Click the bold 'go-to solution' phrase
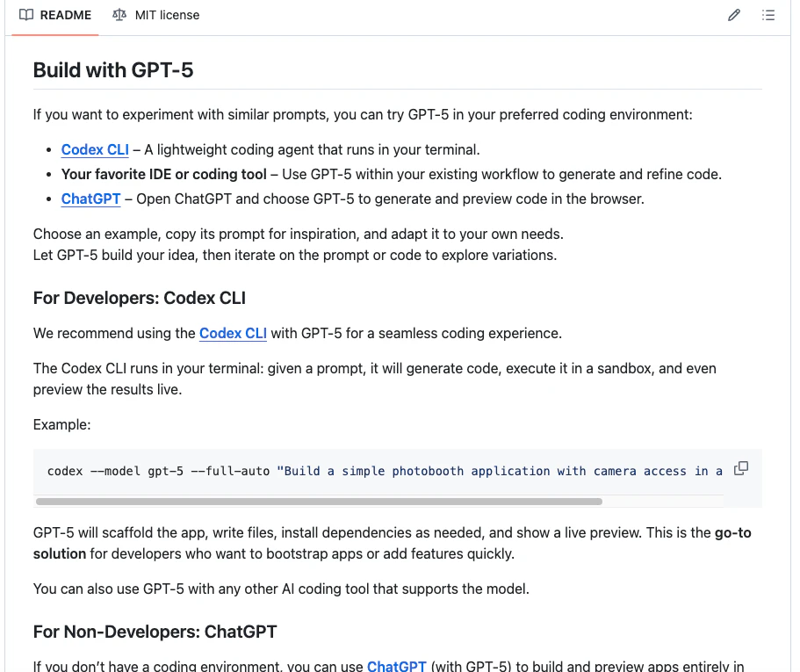 click(732, 532)
